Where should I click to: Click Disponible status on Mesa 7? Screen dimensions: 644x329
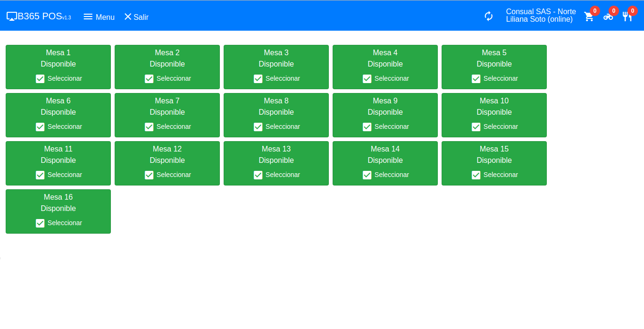point(167,112)
